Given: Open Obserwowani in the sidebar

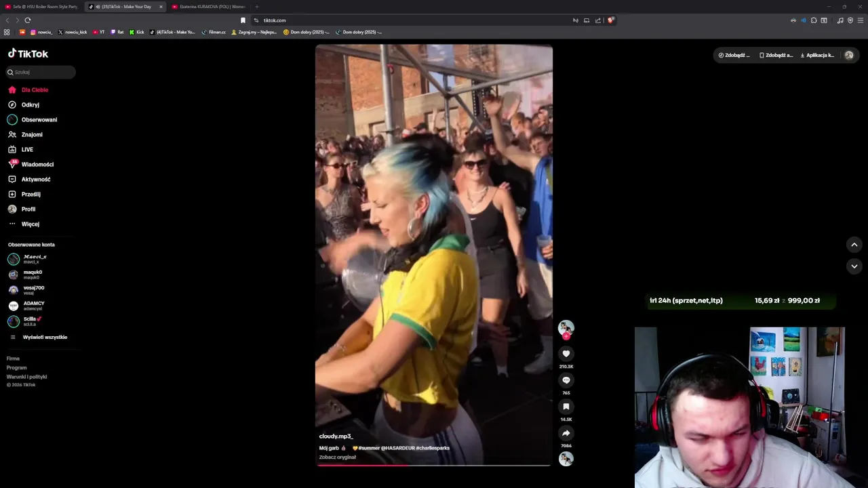Looking at the screenshot, I should click(33, 119).
